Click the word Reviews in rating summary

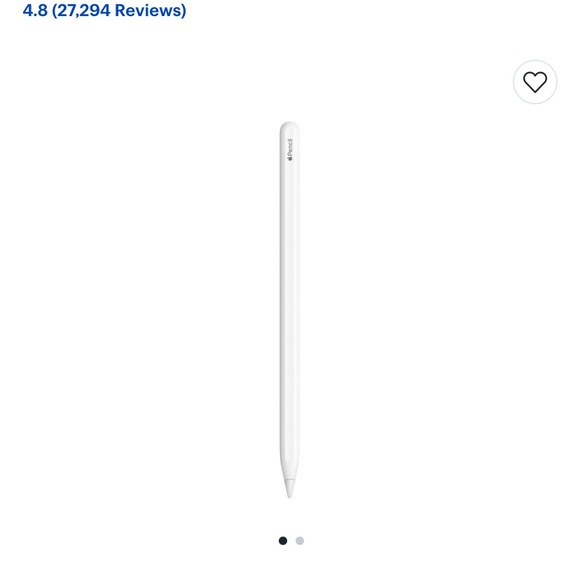(148, 10)
